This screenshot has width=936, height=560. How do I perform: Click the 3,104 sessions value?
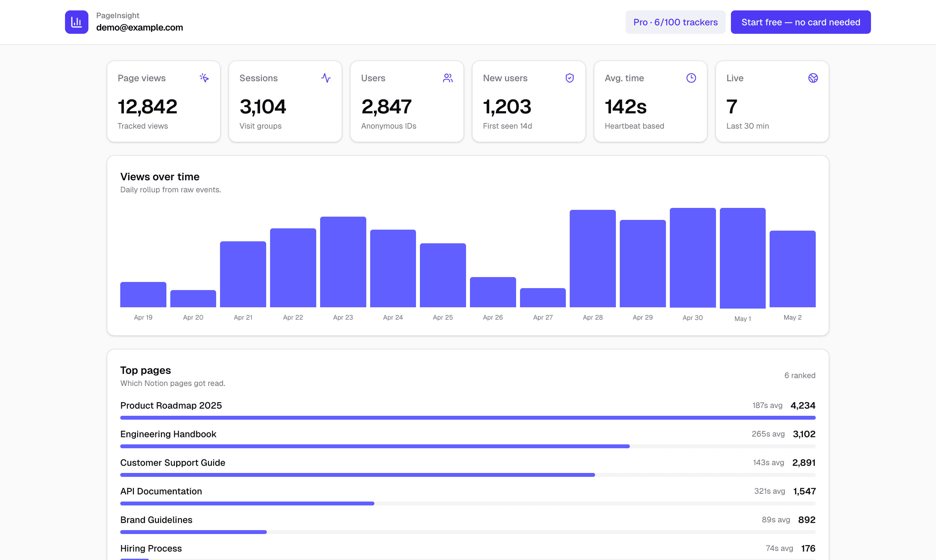263,107
